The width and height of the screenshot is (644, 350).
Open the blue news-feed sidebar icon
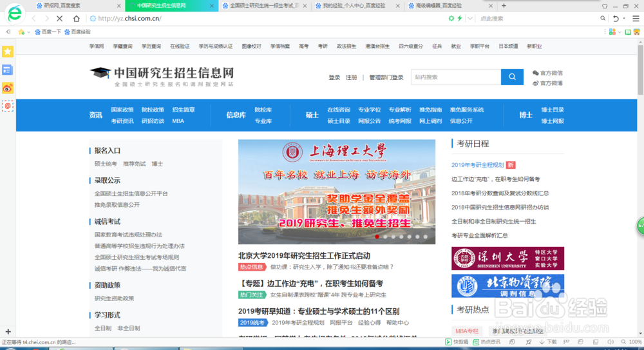(7, 70)
